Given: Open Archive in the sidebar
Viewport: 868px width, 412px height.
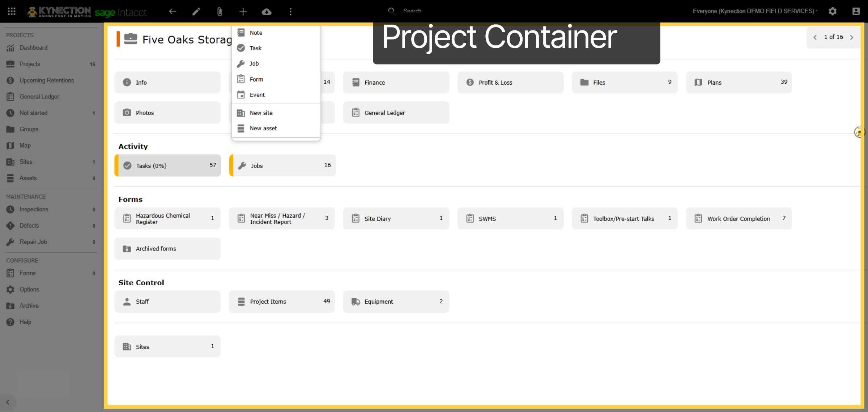Looking at the screenshot, I should click(x=51, y=306).
